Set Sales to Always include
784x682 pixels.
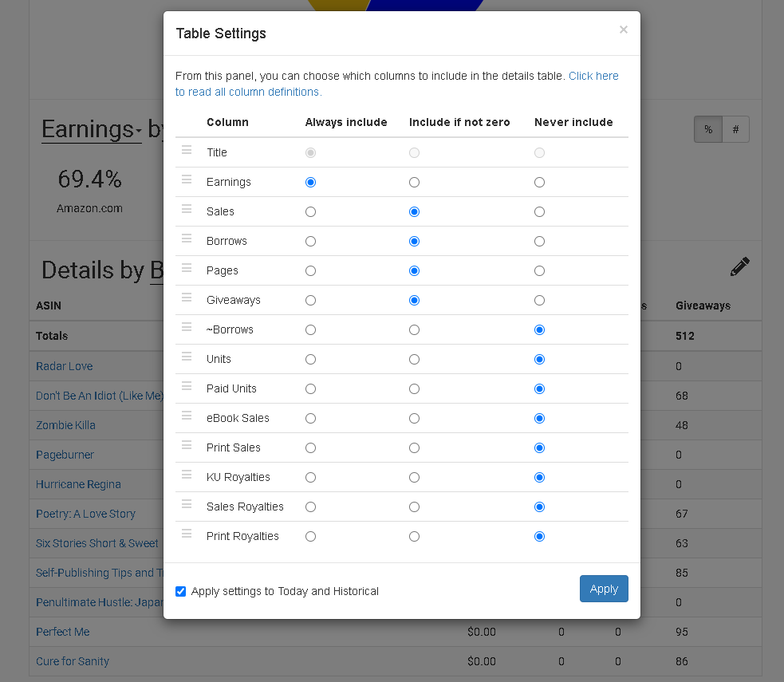click(x=310, y=212)
